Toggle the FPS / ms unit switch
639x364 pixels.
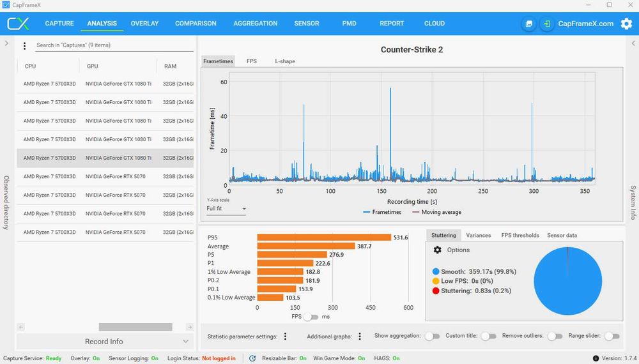pyautogui.click(x=311, y=317)
